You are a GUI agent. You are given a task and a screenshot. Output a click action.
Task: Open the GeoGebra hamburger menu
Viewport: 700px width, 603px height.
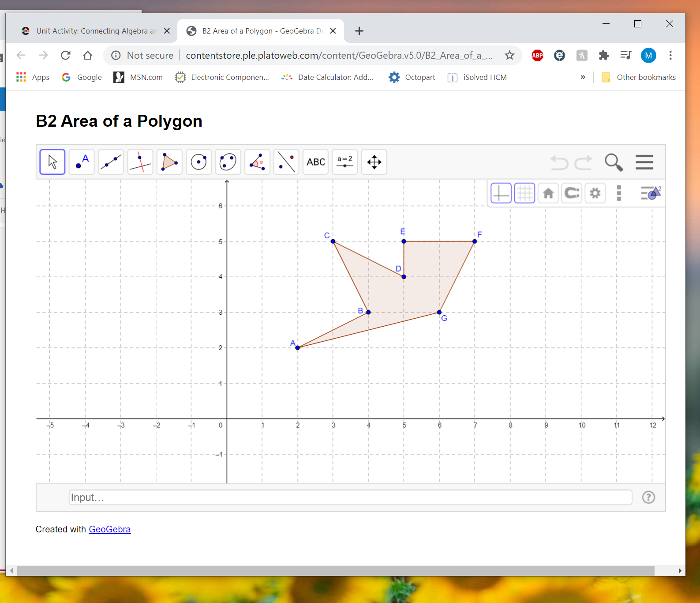point(644,162)
